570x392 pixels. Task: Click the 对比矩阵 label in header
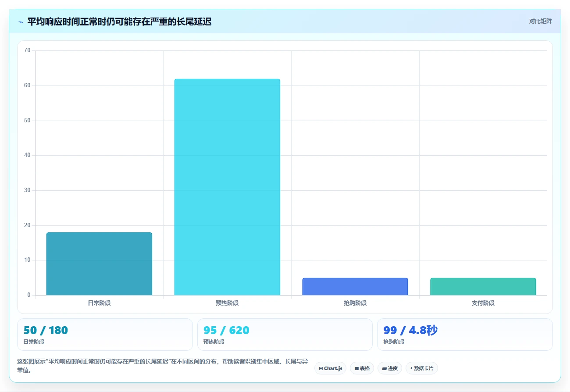tap(540, 21)
